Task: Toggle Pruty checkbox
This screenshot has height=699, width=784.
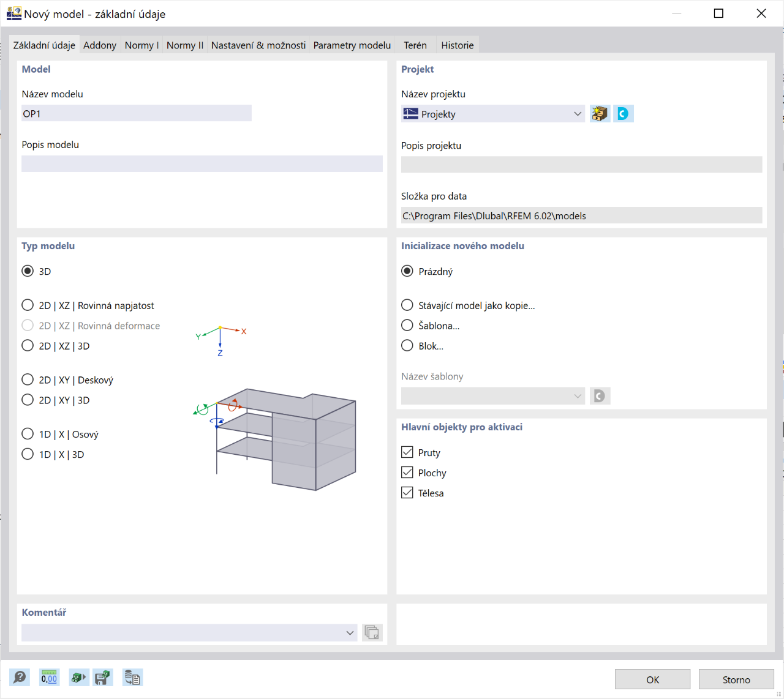Action: pos(407,452)
